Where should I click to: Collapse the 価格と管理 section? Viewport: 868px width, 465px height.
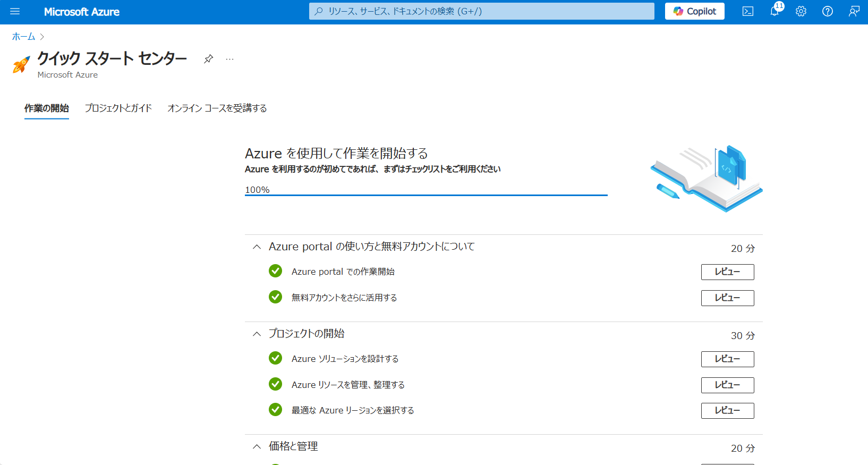(257, 446)
